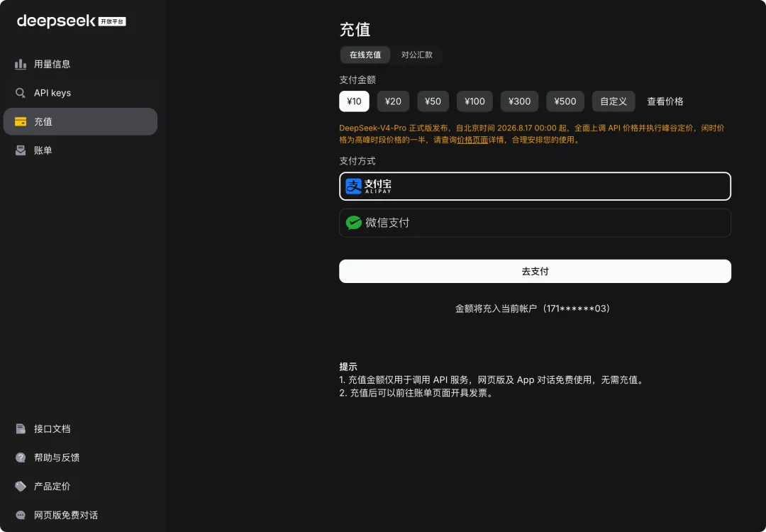Click the 帮助与反馈 question mark icon
This screenshot has height=532, width=766.
coord(21,458)
